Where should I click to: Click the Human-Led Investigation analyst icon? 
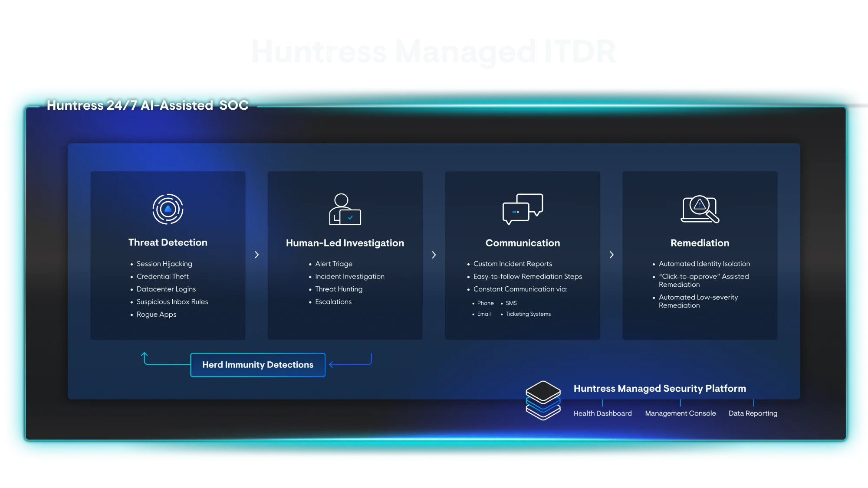(345, 210)
